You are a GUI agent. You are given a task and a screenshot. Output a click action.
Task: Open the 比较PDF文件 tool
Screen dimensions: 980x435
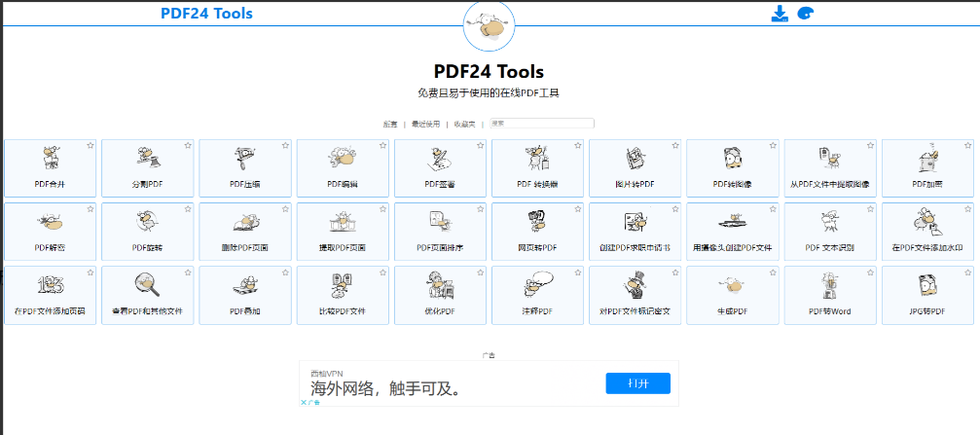[343, 295]
